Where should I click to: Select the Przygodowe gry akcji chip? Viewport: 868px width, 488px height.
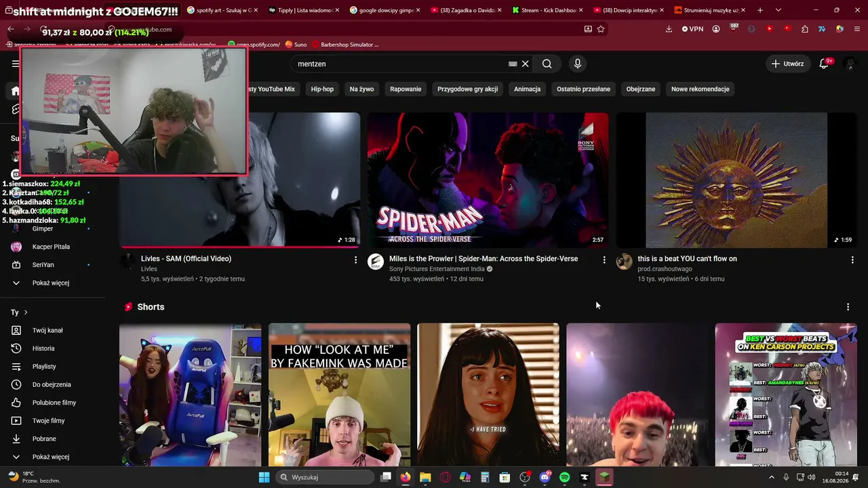467,89
